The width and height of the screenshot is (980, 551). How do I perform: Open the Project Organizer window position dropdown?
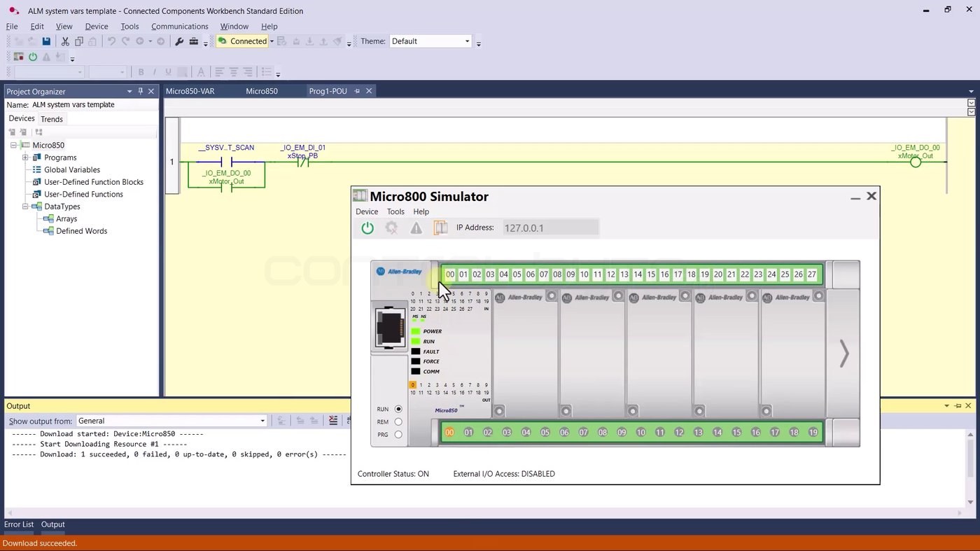(129, 91)
